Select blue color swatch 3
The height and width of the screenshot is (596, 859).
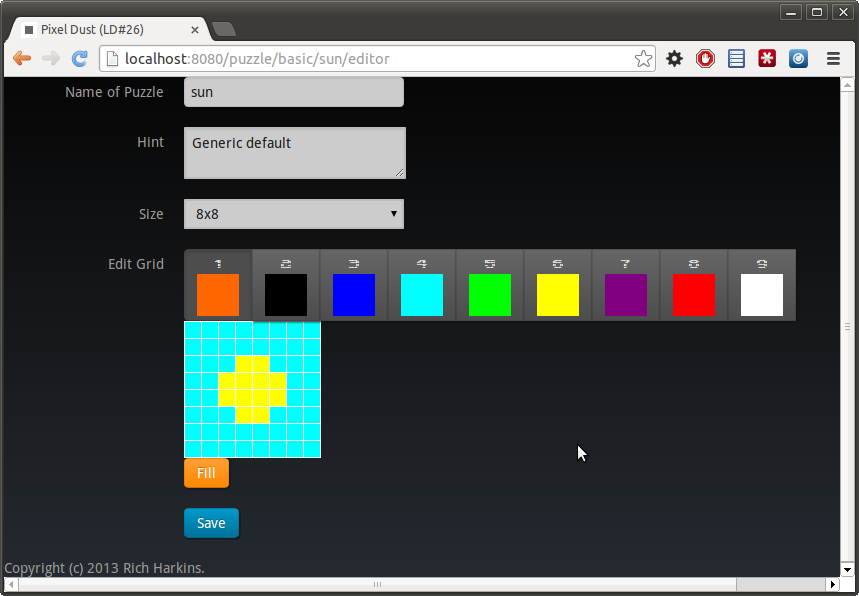coord(354,295)
